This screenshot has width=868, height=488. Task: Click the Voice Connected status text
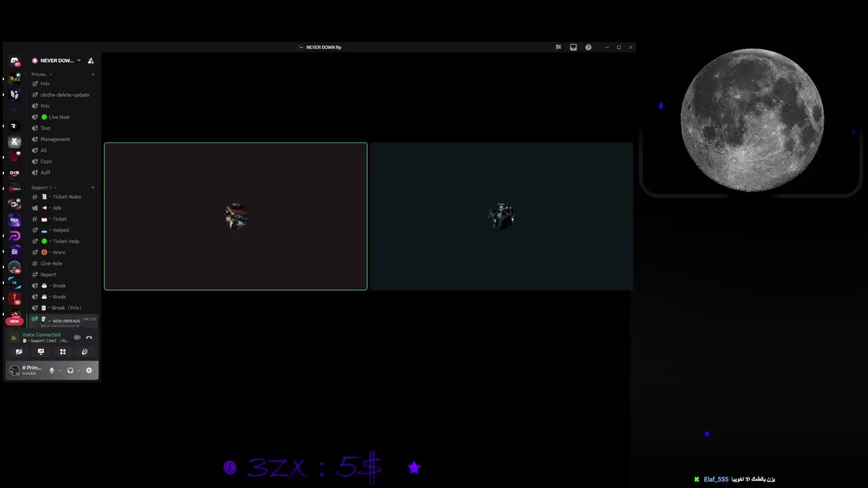click(x=41, y=334)
